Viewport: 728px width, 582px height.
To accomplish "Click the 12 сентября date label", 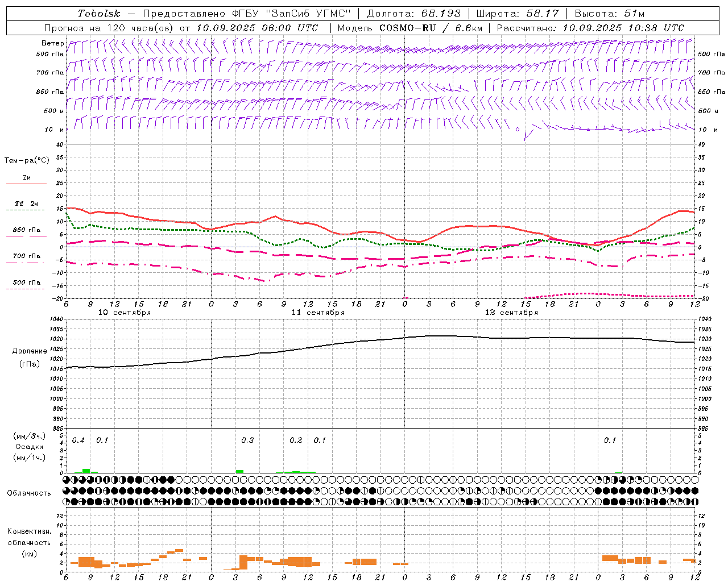I will pos(511,313).
